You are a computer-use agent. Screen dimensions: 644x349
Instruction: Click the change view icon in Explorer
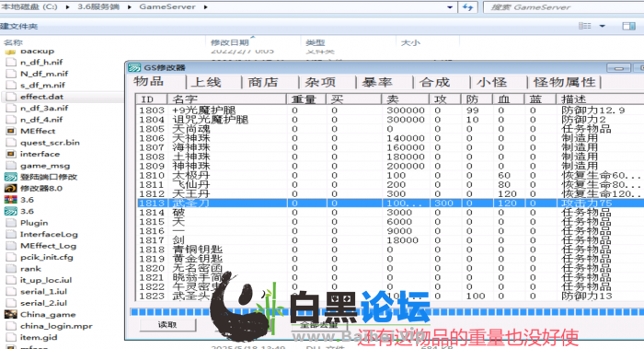coord(585,26)
